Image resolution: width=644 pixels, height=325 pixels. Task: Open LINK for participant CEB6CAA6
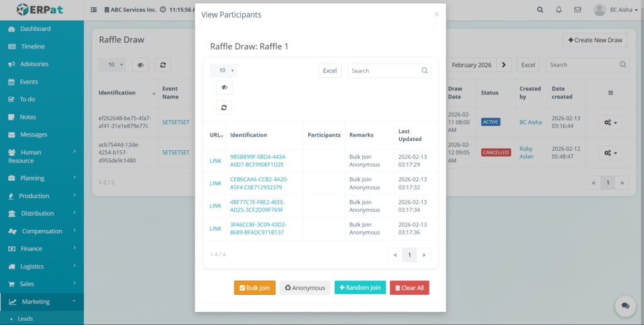[216, 184]
